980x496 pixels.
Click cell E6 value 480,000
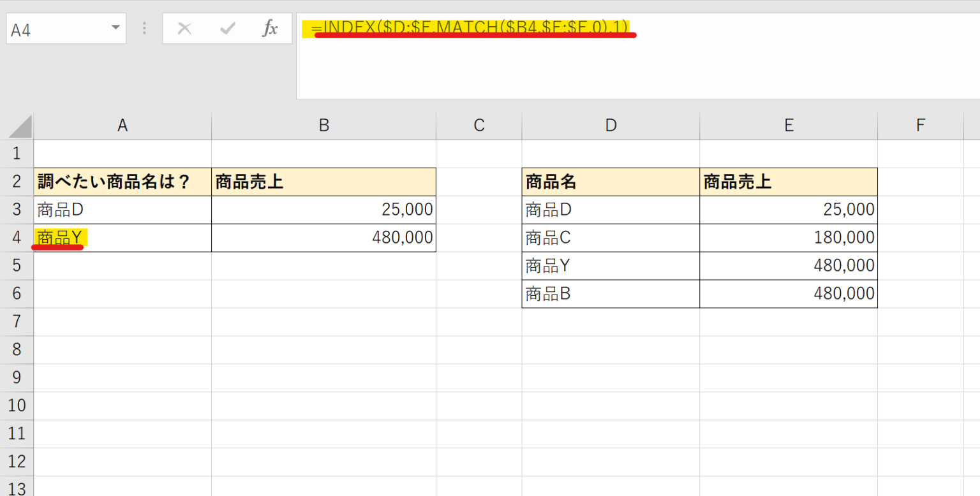tap(789, 294)
